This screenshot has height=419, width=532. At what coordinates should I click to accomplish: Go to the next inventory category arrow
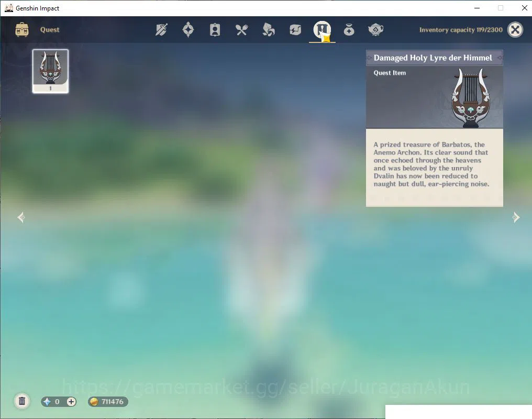tap(516, 217)
